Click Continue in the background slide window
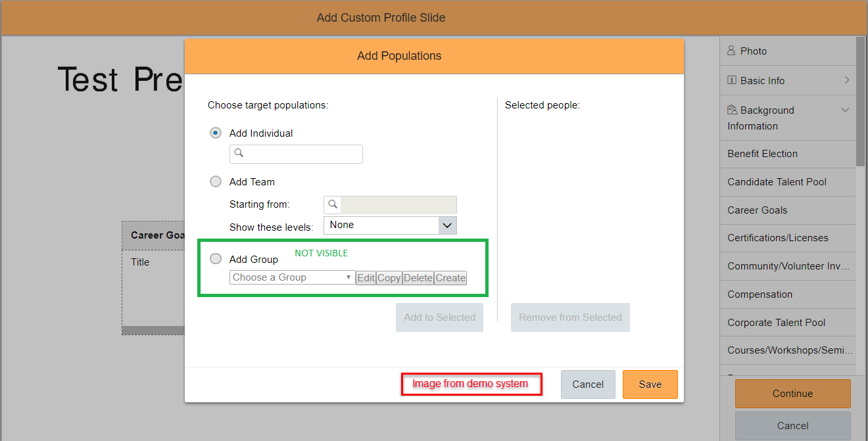Image resolution: width=868 pixels, height=441 pixels. coord(792,394)
